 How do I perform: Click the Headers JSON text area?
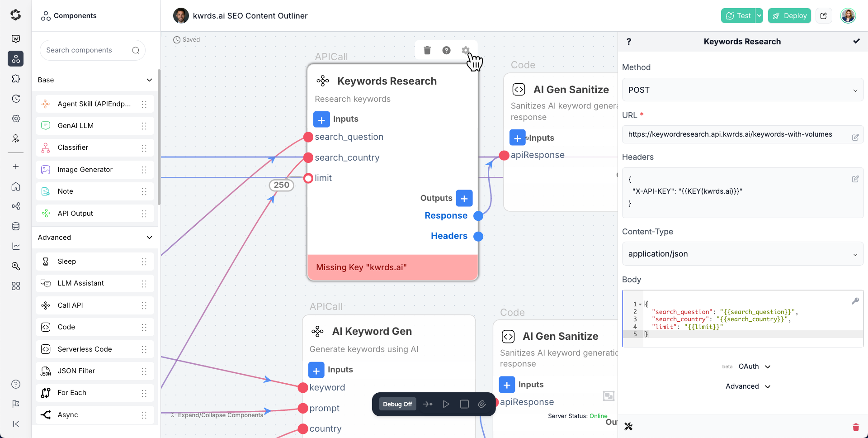743,193
